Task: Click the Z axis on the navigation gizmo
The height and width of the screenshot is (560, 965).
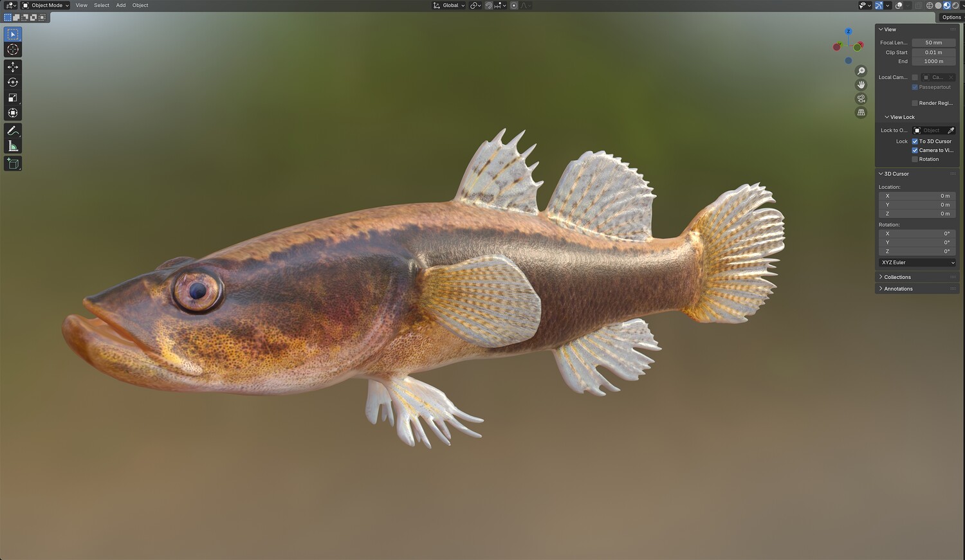Action: 849,32
